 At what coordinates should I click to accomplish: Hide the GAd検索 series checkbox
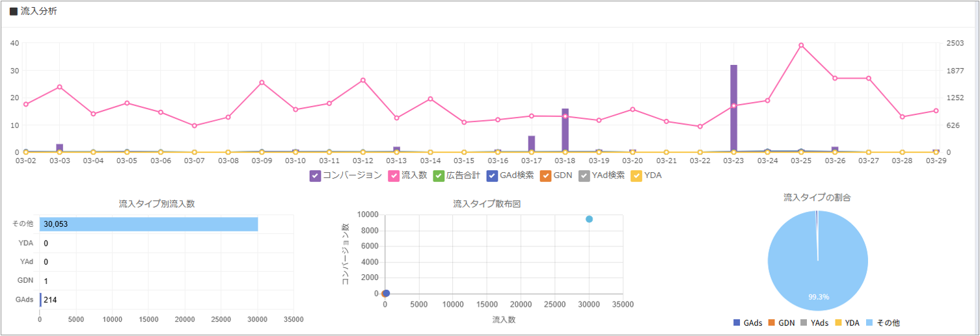tap(492, 175)
